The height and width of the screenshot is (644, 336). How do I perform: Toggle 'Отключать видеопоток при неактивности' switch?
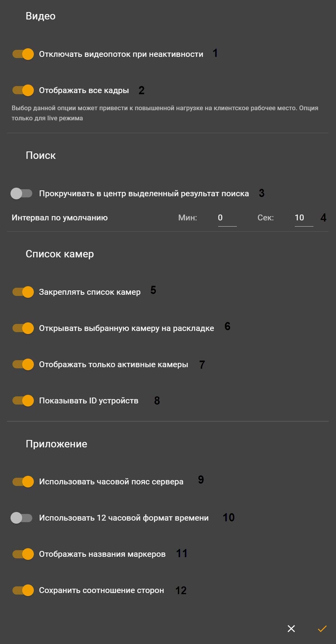pyautogui.click(x=23, y=54)
